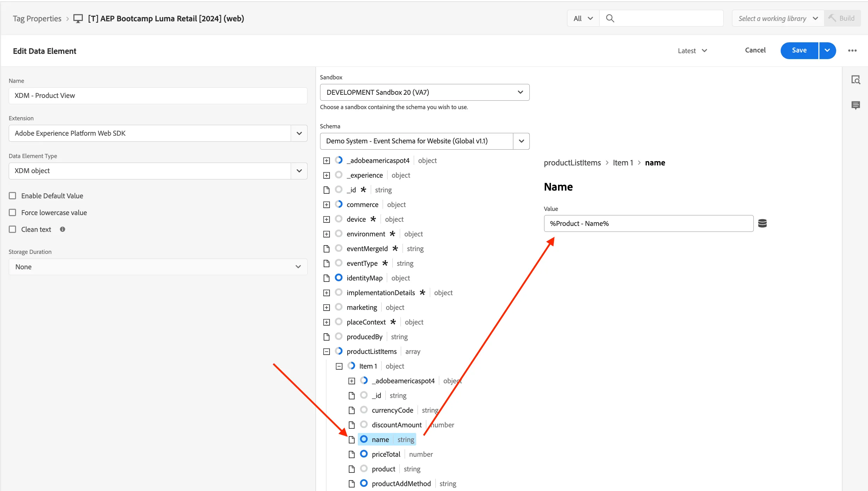Open the Storage Duration dropdown
This screenshot has width=868, height=491.
158,267
